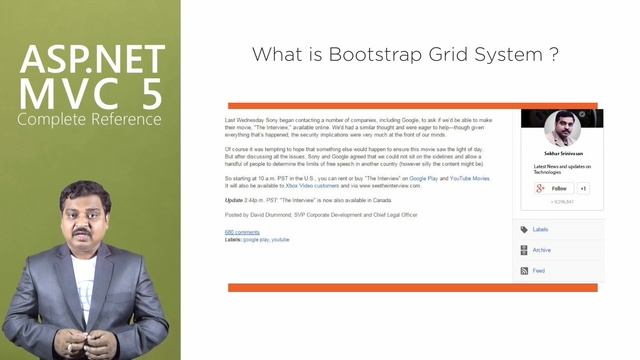Image resolution: width=640 pixels, height=360 pixels.
Task: Click the youtube label link
Action: [280, 240]
